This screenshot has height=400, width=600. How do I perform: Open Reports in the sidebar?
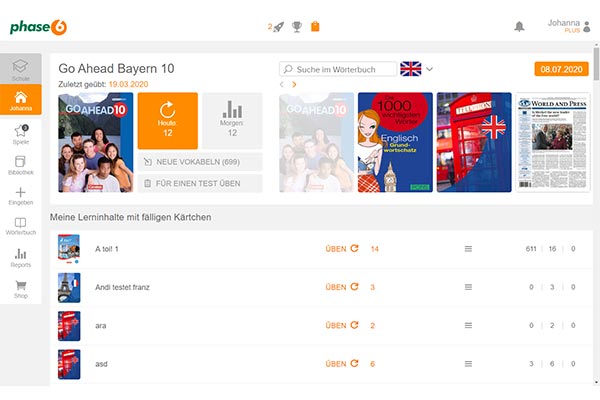[x=21, y=257]
